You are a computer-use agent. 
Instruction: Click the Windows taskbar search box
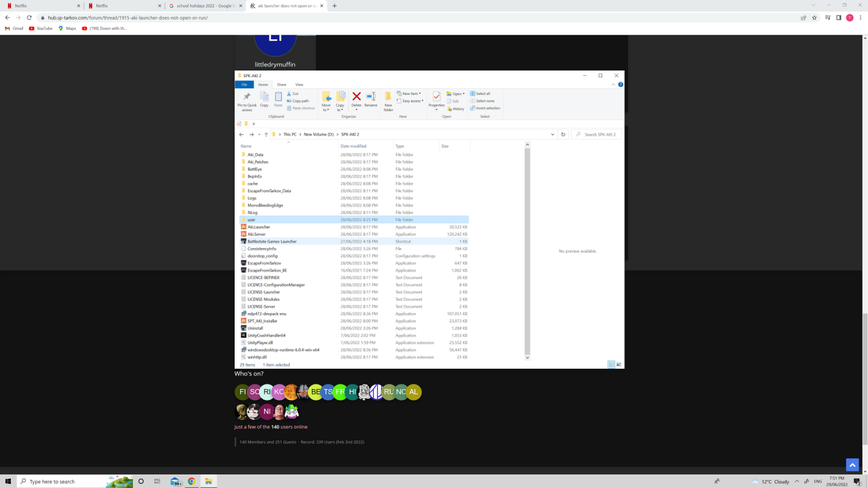(75, 481)
